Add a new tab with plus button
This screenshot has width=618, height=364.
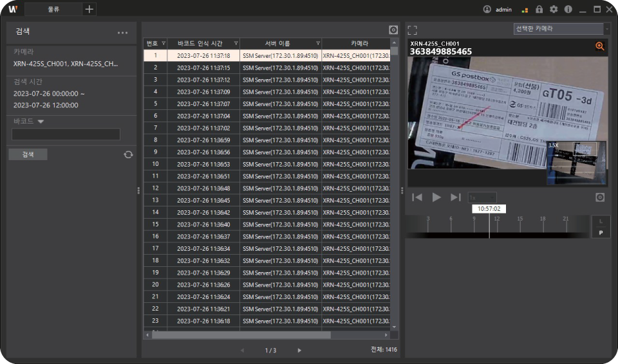89,9
